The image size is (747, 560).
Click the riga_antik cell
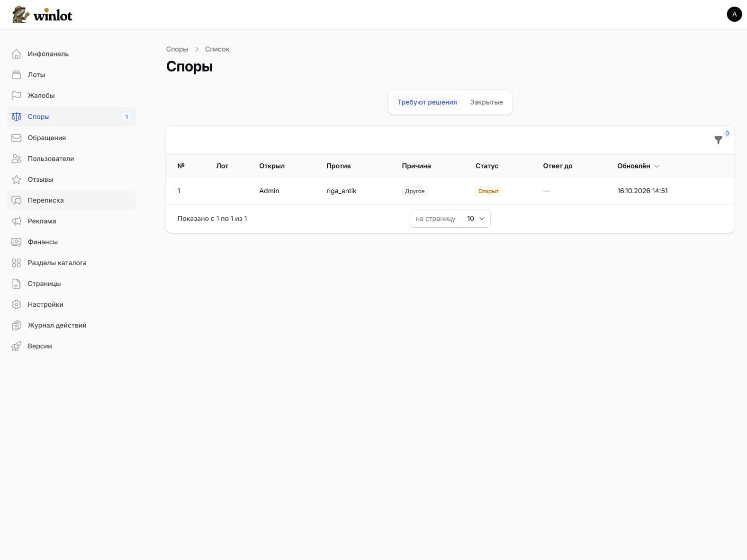(341, 191)
